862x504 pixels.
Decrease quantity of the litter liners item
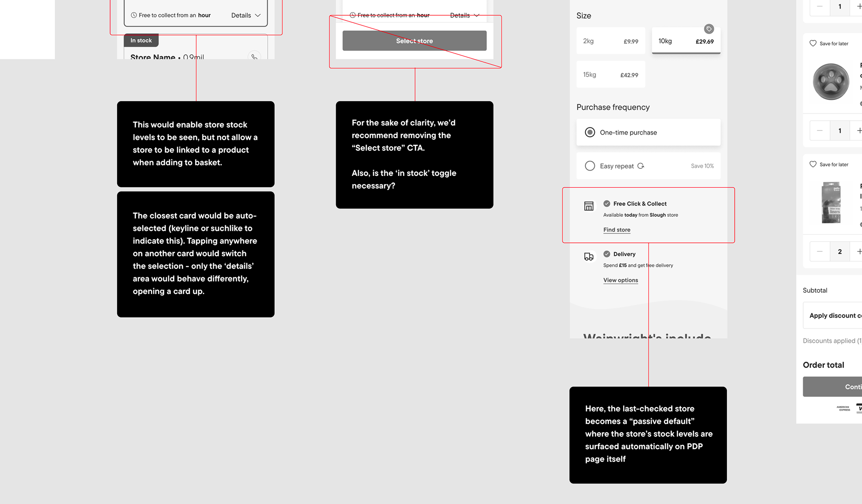820,252
